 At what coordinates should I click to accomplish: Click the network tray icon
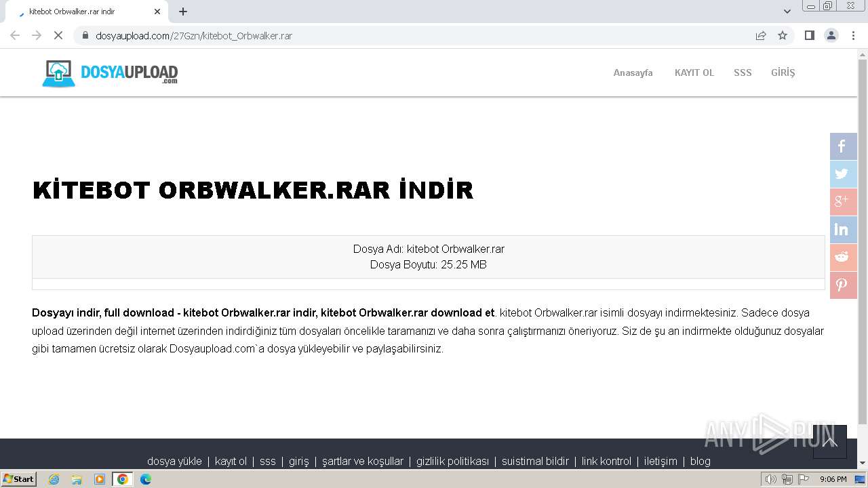787,479
